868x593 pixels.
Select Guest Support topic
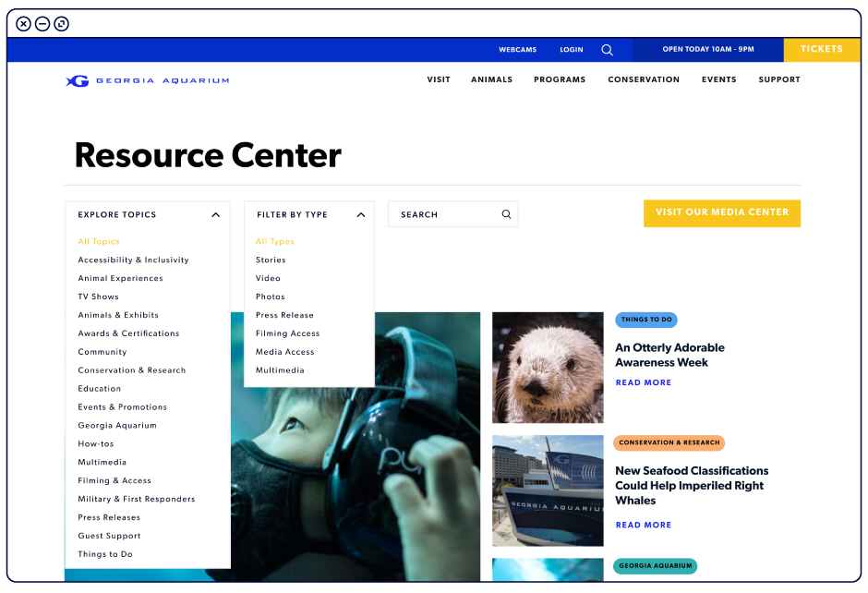pyautogui.click(x=110, y=536)
